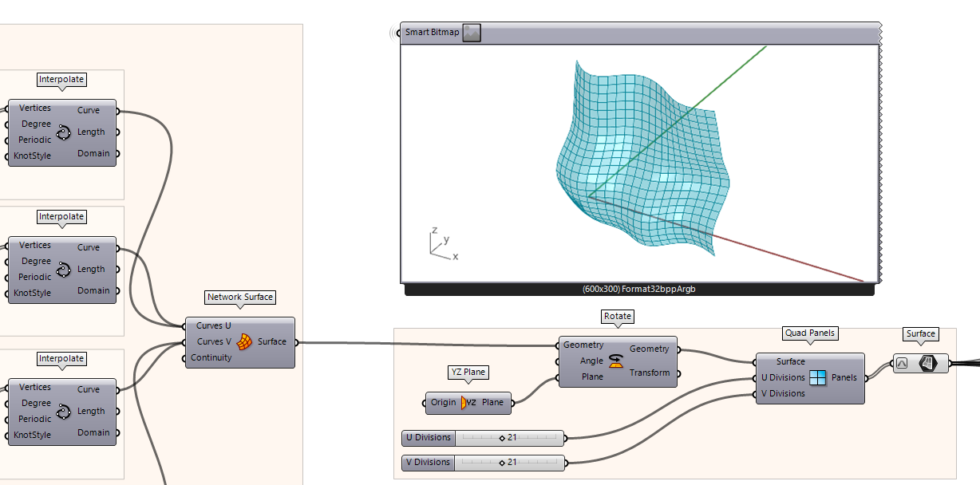Click the Rotate component's center icon
980x485 pixels.
point(615,361)
